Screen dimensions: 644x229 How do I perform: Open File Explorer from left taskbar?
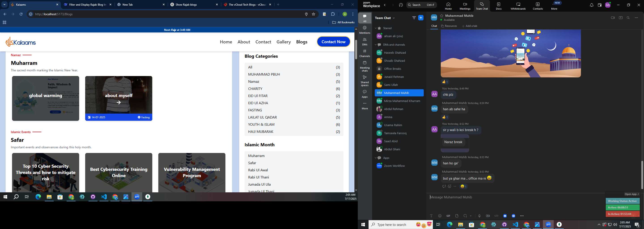pyautogui.click(x=49, y=197)
